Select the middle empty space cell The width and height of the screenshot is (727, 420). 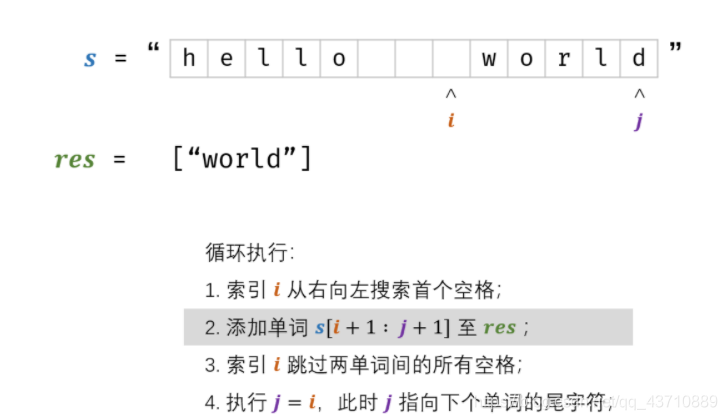[414, 58]
